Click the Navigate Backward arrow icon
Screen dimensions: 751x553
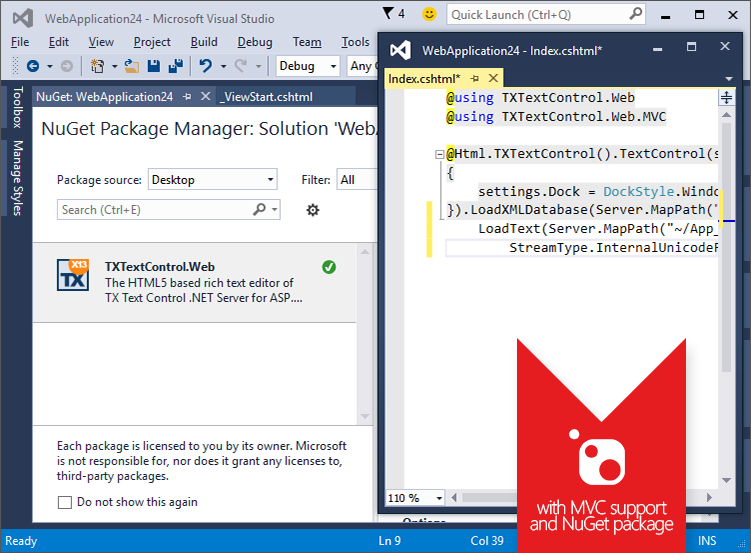click(x=33, y=66)
